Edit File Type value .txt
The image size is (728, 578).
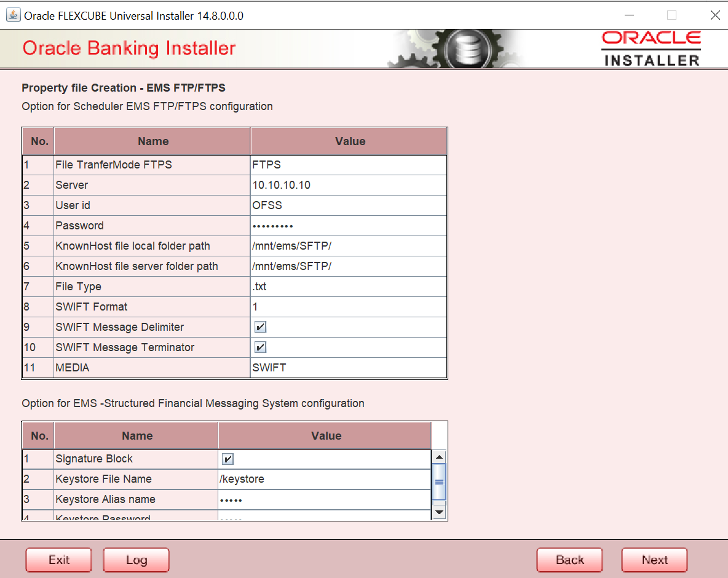click(348, 287)
